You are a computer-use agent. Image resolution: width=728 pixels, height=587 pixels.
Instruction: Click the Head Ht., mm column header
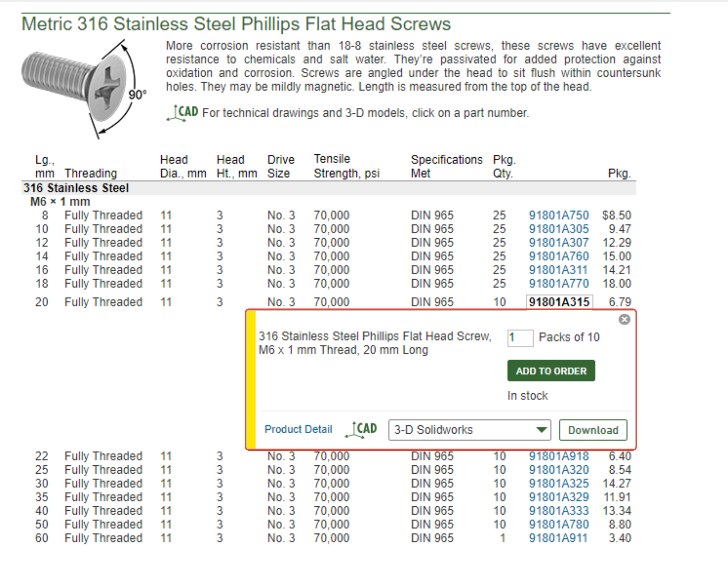click(x=237, y=166)
